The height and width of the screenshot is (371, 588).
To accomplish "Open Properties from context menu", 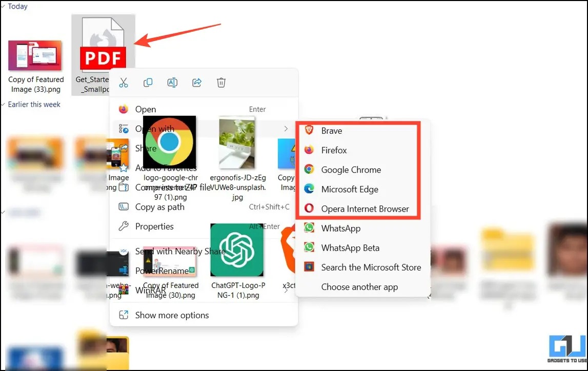I will coord(204,226).
